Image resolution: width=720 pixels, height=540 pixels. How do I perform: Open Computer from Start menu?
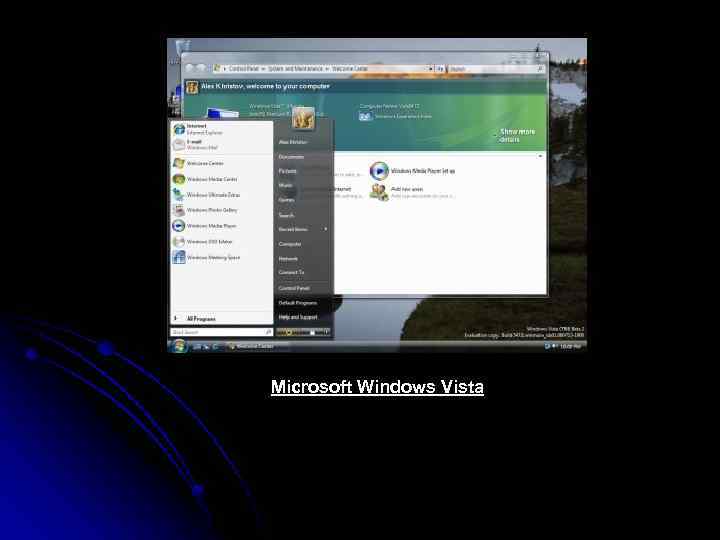coord(303,244)
